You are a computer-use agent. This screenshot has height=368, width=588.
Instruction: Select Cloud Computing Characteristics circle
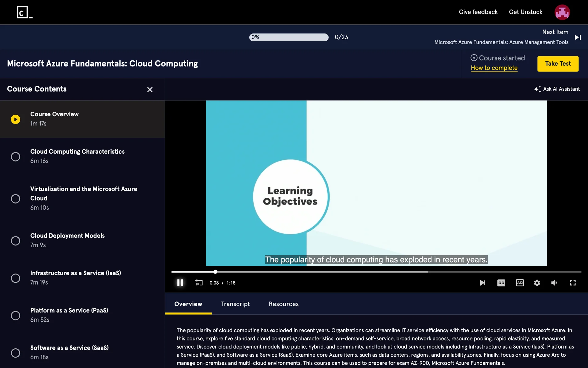click(x=16, y=157)
